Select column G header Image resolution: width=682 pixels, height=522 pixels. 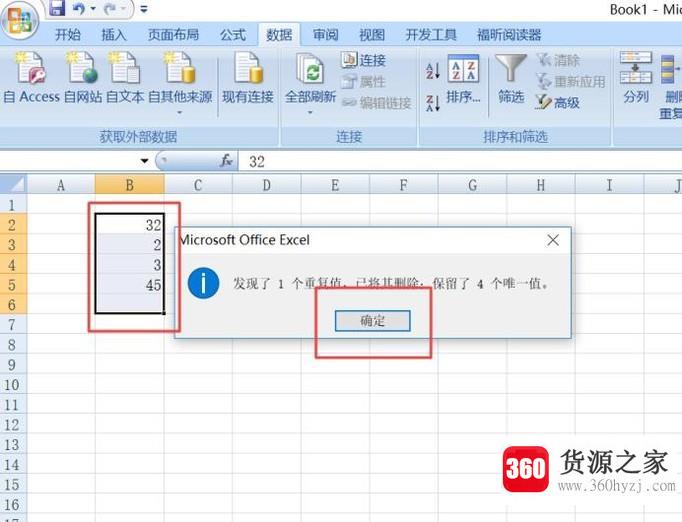[472, 185]
